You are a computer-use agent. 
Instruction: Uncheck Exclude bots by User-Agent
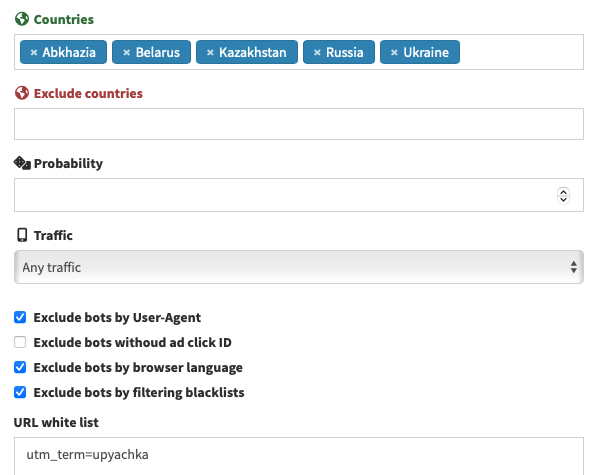(20, 317)
